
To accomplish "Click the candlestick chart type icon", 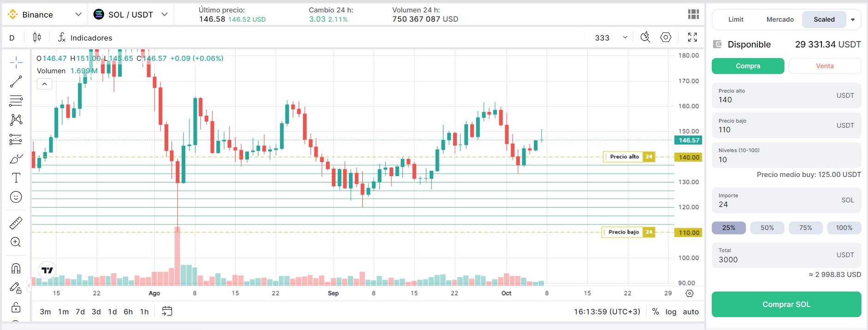I will [x=37, y=37].
